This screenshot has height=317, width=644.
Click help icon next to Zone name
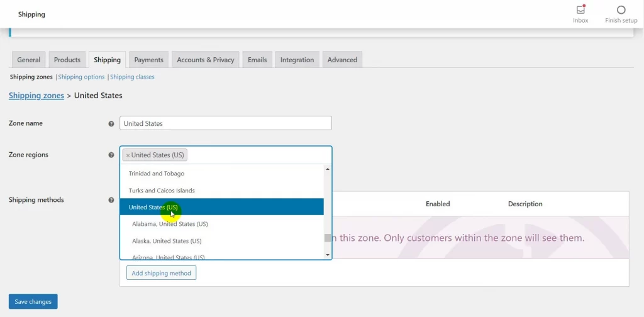click(111, 124)
